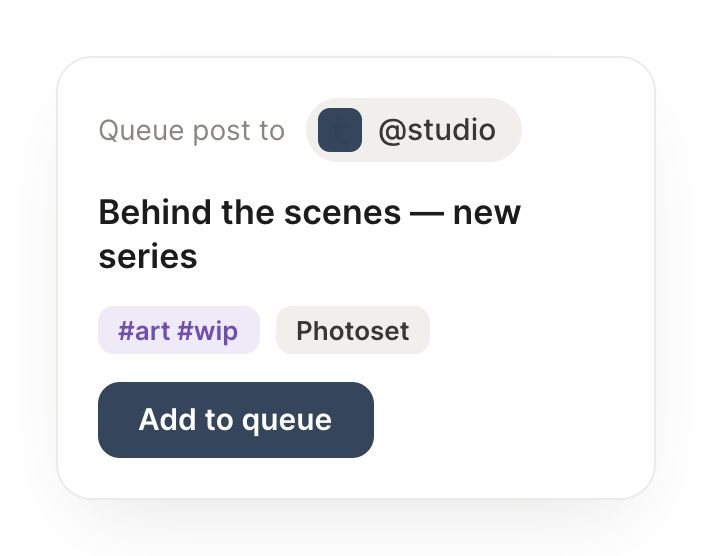This screenshot has width=712, height=556.
Task: Click the word 'queue' on the dark button
Action: click(x=287, y=421)
